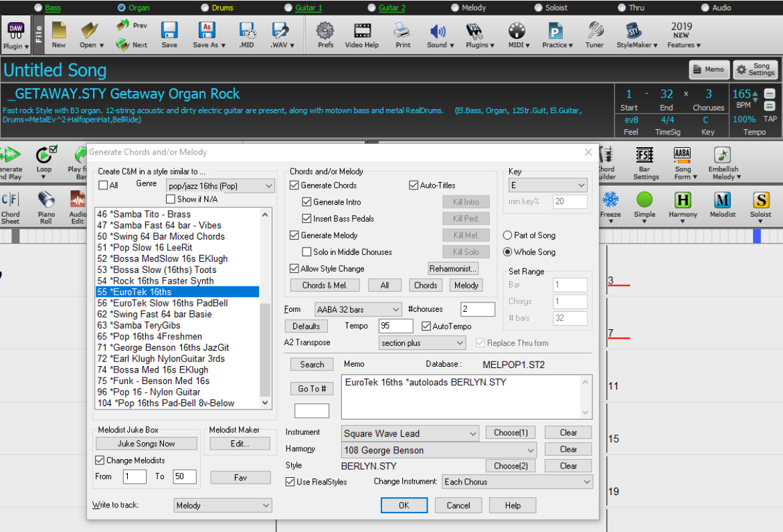Click the Search button
This screenshot has height=532, width=783.
(x=312, y=365)
